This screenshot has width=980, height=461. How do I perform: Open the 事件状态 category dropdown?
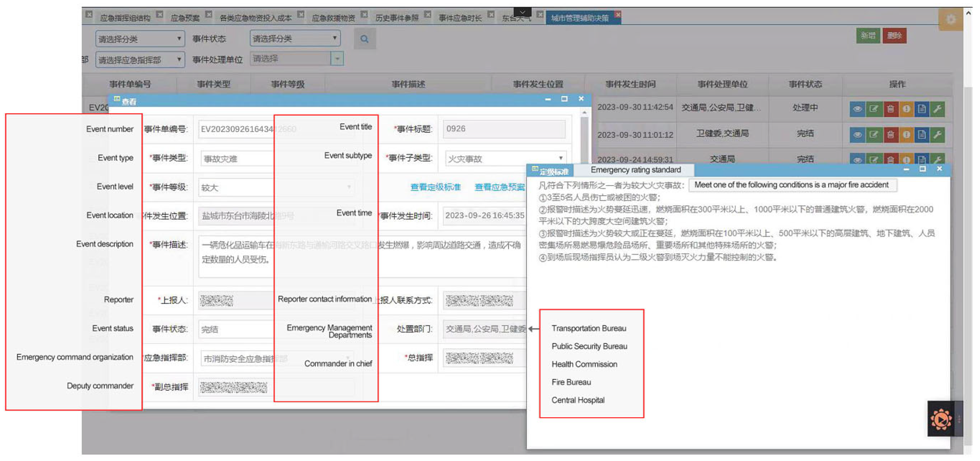[x=295, y=38]
